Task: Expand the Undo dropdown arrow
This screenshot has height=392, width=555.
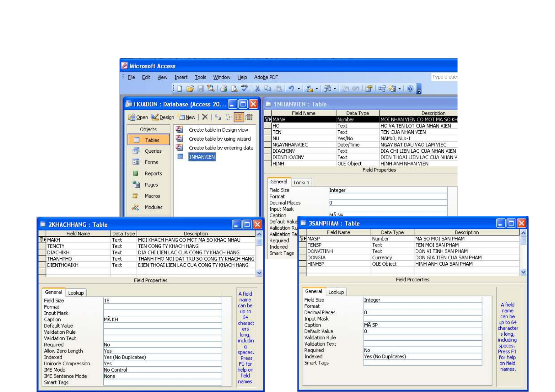Action: (299, 89)
